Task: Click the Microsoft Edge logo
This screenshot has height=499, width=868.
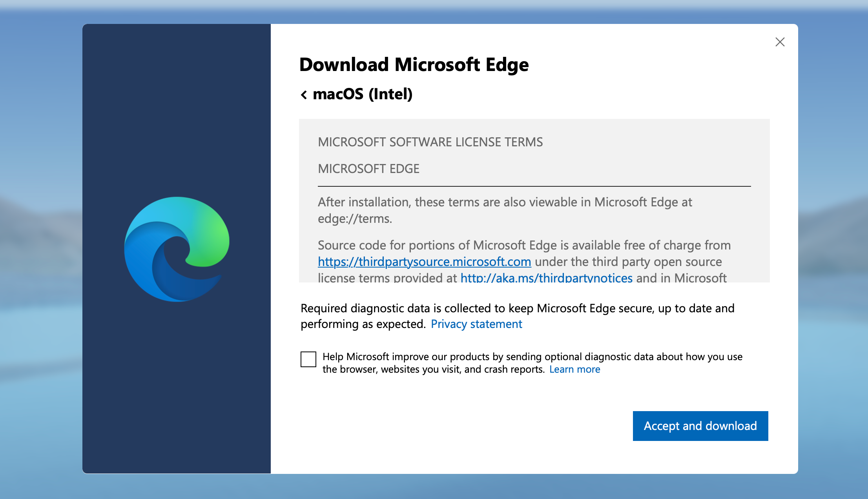Action: pos(177,249)
